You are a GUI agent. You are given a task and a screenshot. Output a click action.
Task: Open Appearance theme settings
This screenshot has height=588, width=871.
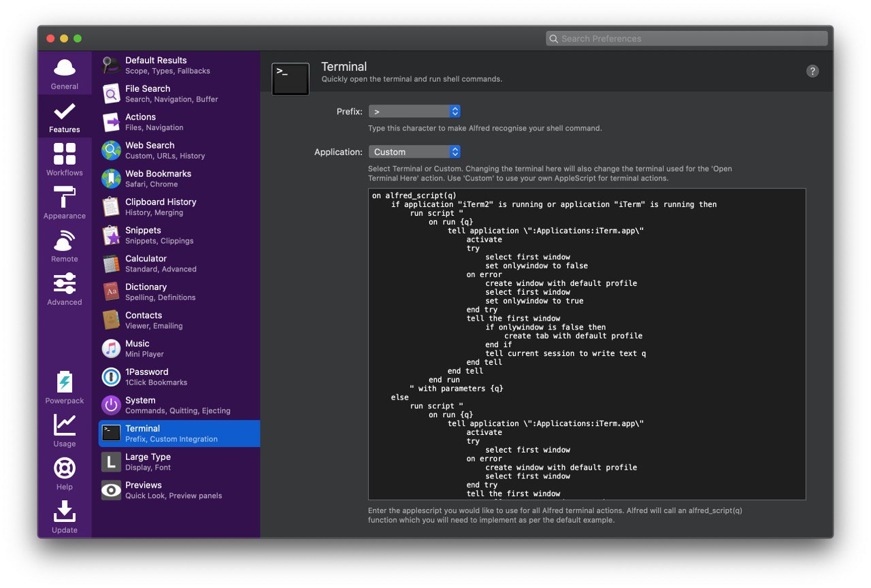coord(65,203)
